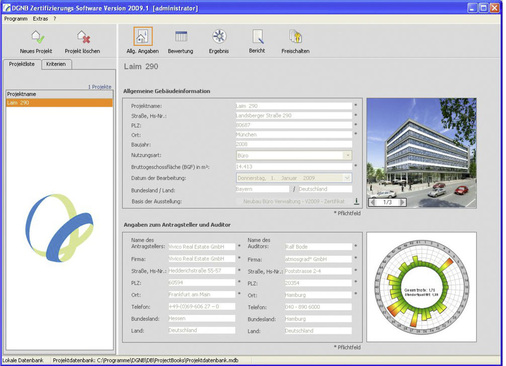Click the Antragsteller Bundesland field Hessen
The height and width of the screenshot is (366, 506).
[x=202, y=318]
